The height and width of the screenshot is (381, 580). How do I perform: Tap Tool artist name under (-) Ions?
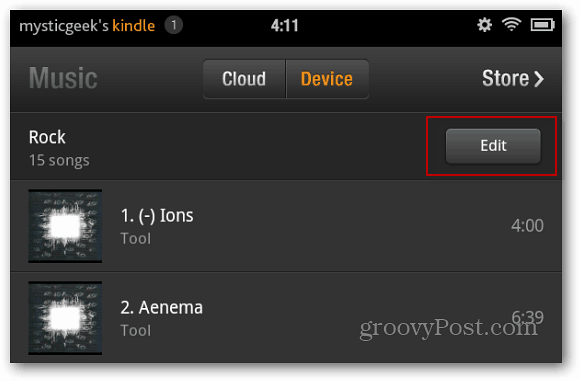tap(136, 239)
